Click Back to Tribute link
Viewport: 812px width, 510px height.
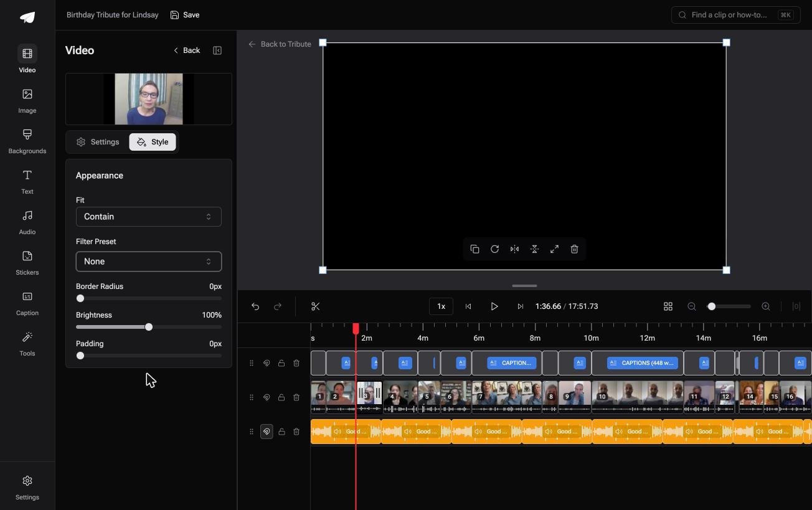click(280, 44)
